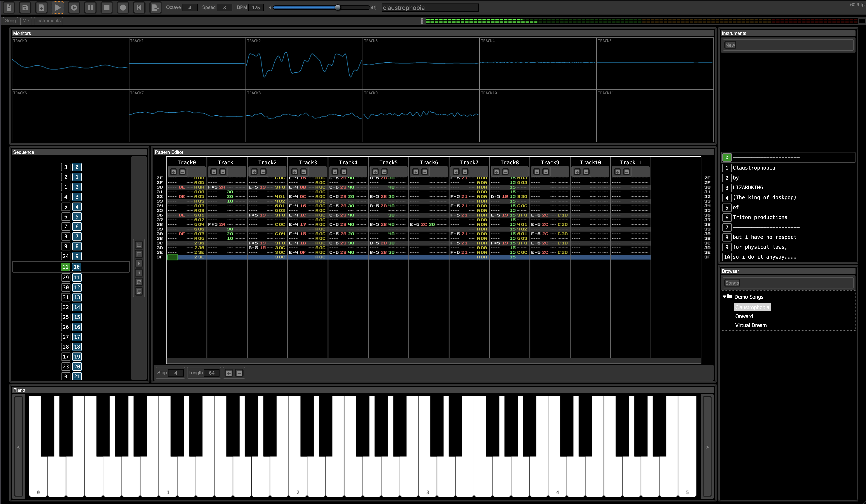Add column to Track0 with plus icon

pos(174,172)
